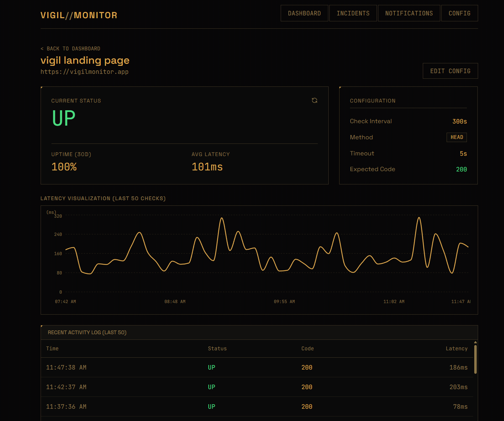Click code 200 in 11:37:36 AM row
This screenshot has height=421, width=504.
307,407
